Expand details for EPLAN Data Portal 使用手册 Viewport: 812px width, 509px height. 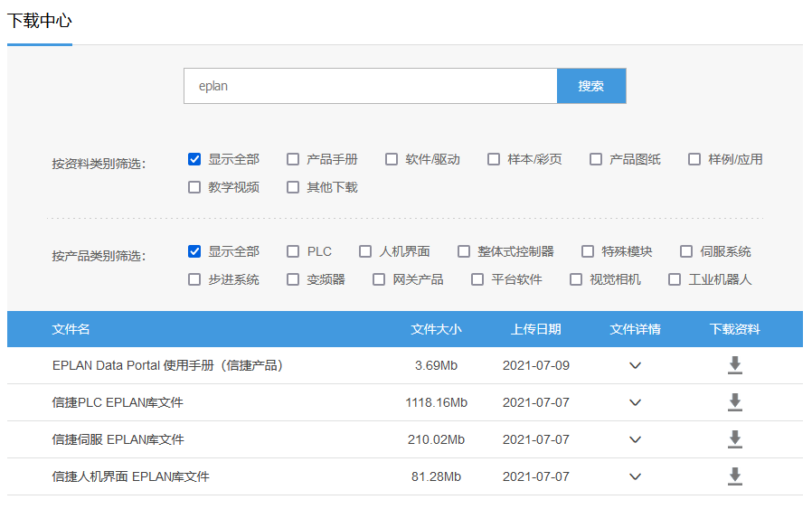click(x=635, y=365)
